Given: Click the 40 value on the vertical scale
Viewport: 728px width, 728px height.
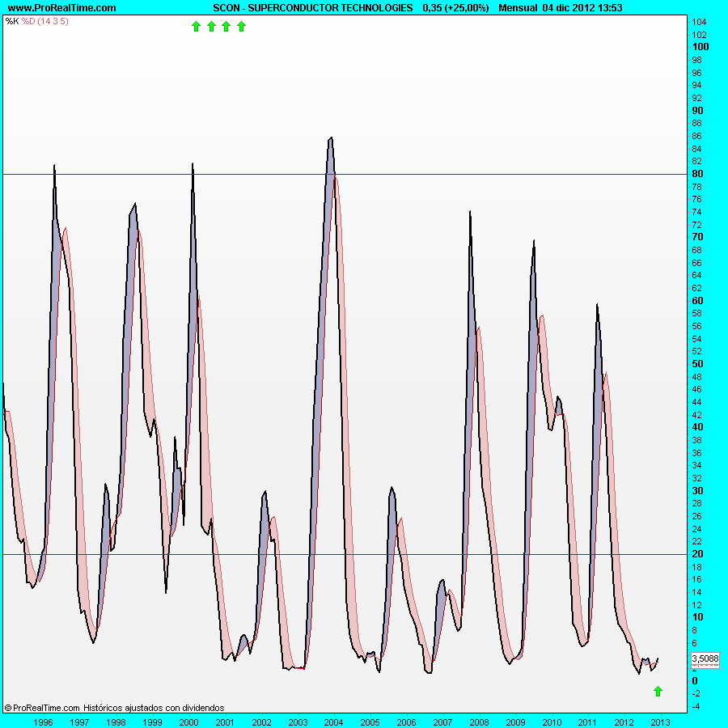Looking at the screenshot, I should pos(697,427).
